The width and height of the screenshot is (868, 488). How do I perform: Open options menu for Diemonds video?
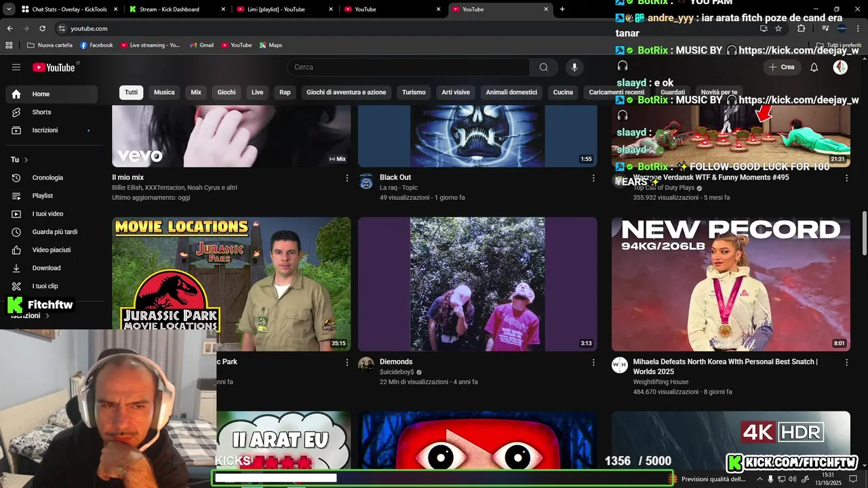(593, 363)
